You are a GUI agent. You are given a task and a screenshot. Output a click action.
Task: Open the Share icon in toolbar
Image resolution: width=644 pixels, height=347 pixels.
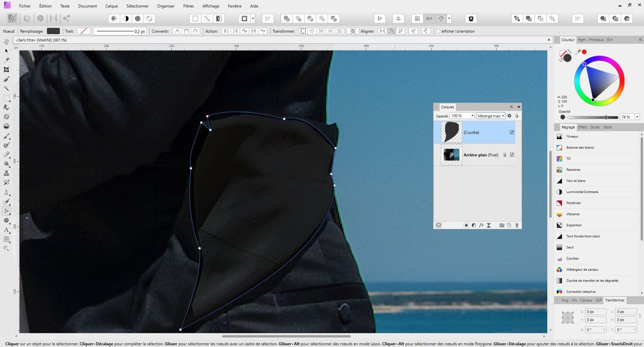pyautogui.click(x=66, y=18)
